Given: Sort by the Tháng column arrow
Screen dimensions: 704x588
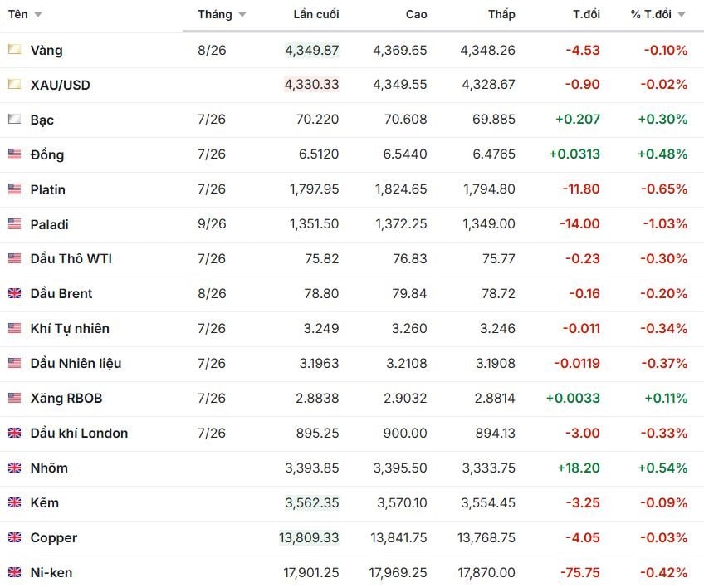Looking at the screenshot, I should click(x=242, y=14).
